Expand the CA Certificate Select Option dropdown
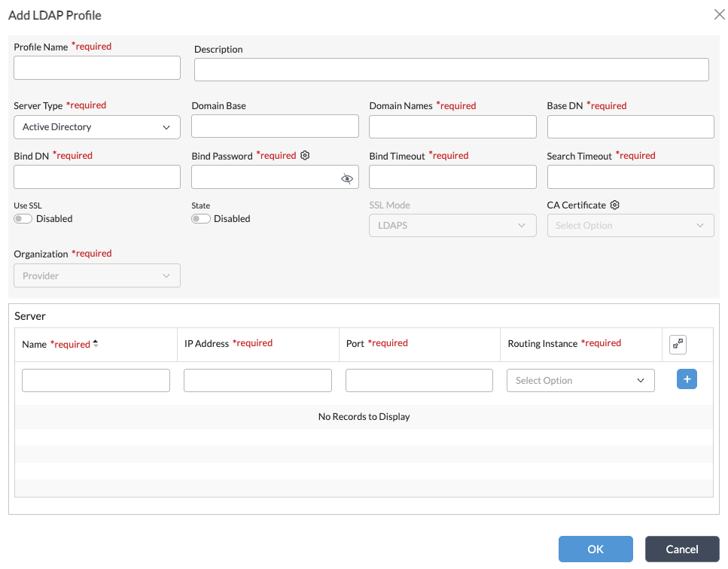 point(630,226)
